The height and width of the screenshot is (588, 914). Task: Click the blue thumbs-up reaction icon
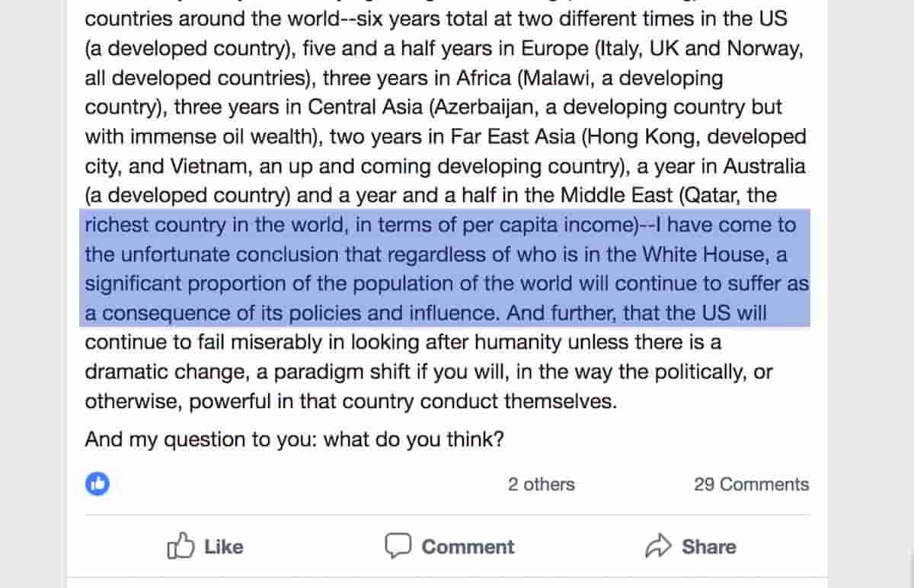97,484
